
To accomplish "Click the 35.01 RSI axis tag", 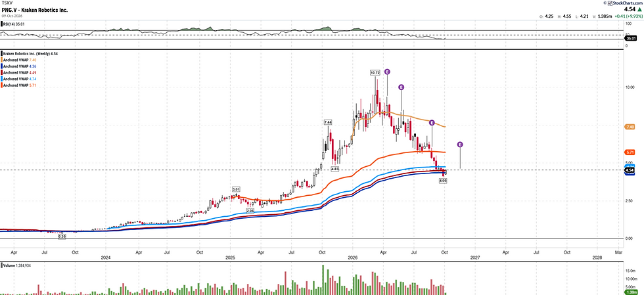I will (x=630, y=38).
